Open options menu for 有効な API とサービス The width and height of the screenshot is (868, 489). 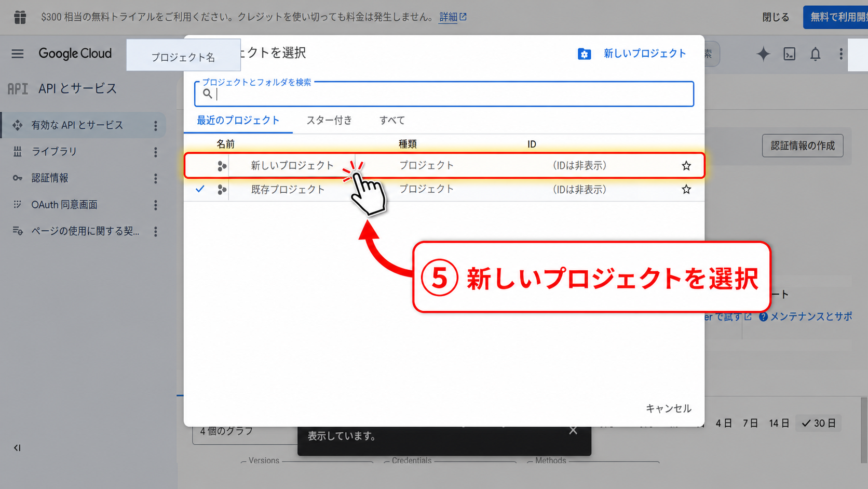[155, 126]
